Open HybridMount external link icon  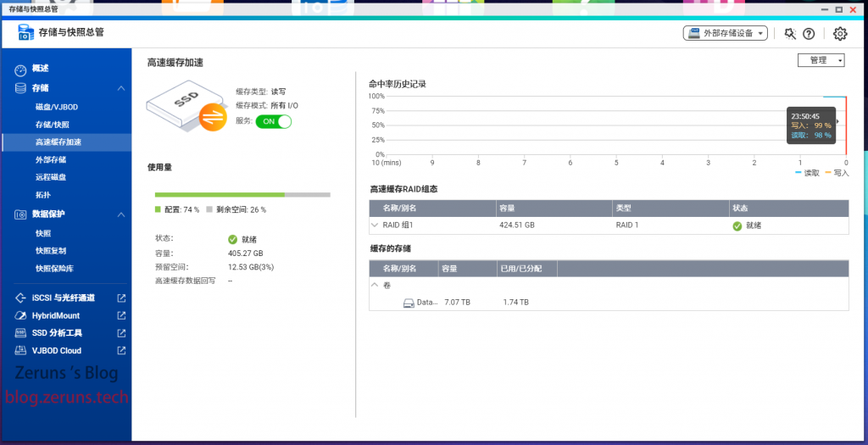click(x=121, y=315)
